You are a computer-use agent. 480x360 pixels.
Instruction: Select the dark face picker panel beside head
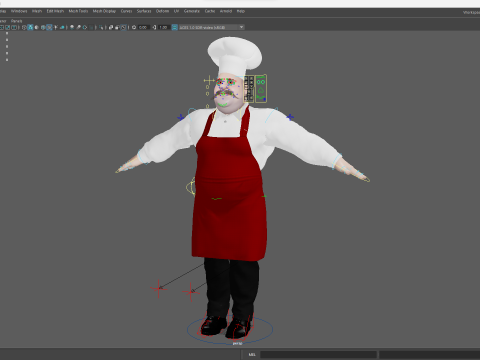point(249,88)
